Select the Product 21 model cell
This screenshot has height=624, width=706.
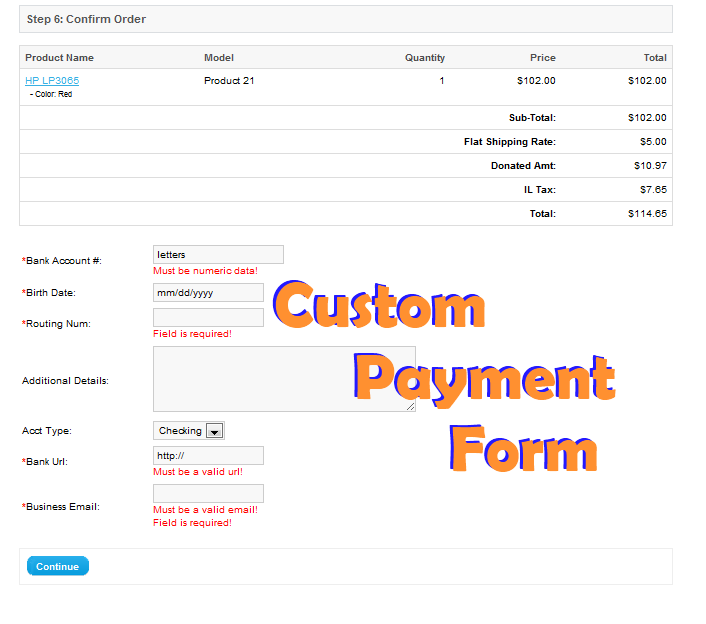pos(229,81)
